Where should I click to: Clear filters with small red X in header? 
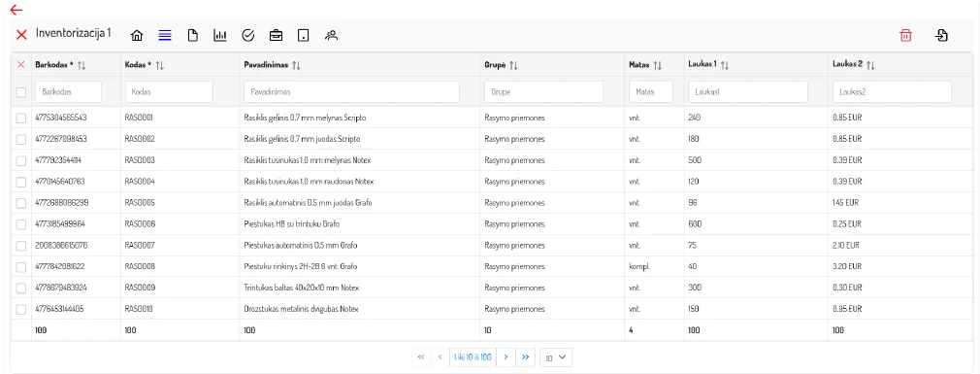coord(20,64)
